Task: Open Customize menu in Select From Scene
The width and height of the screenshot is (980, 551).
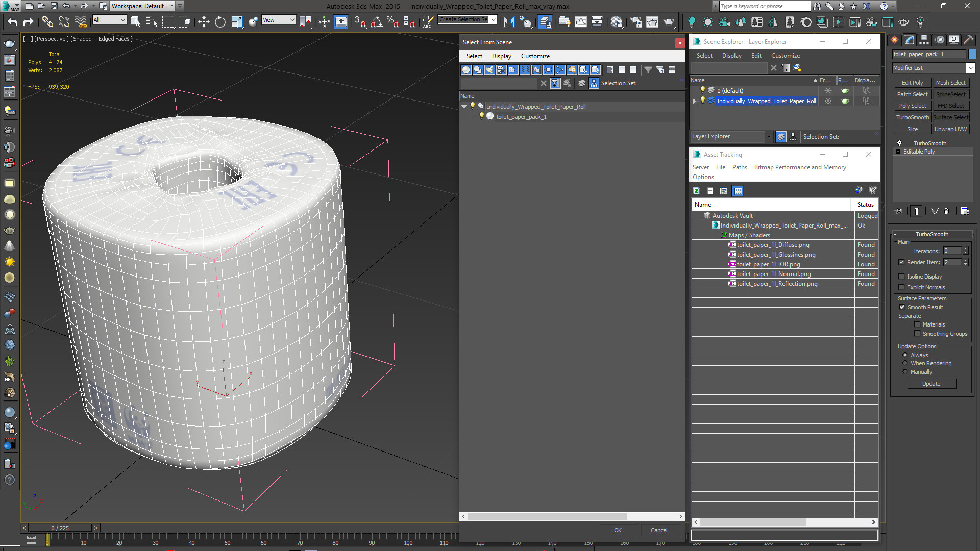Action: (535, 56)
